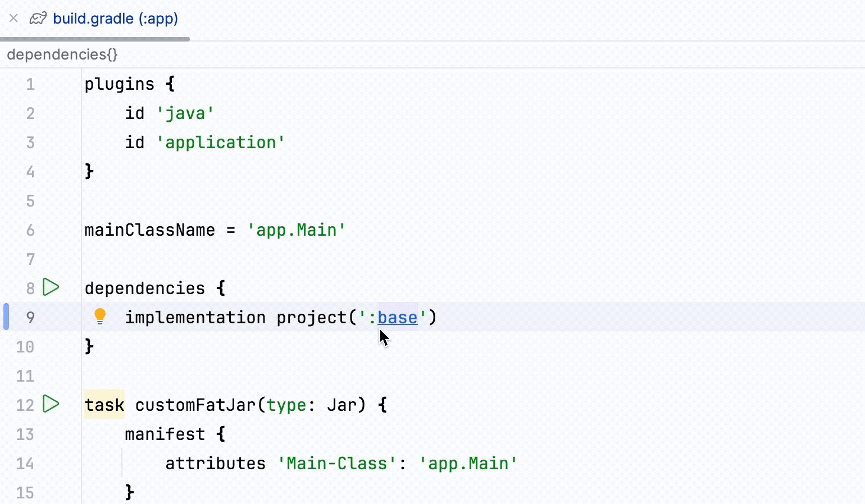Select the build.gradle (:app) tab
This screenshot has height=504, width=865.
coord(115,17)
